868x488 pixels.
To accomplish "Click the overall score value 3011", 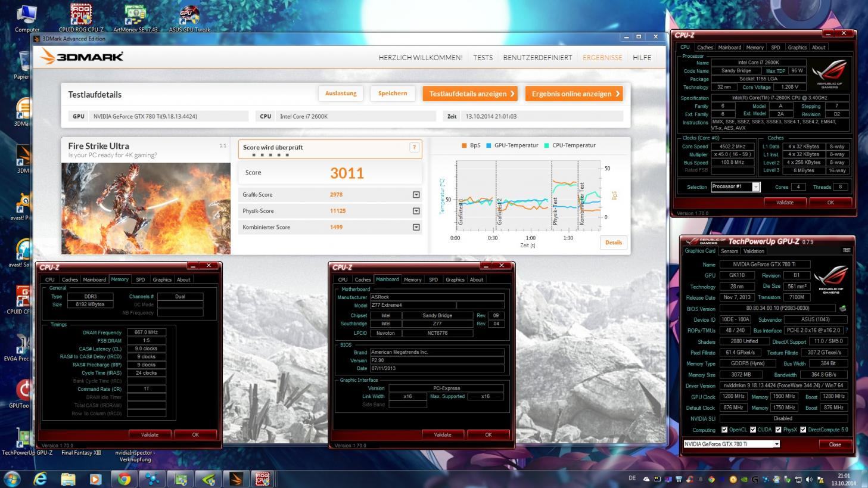I will pyautogui.click(x=347, y=173).
